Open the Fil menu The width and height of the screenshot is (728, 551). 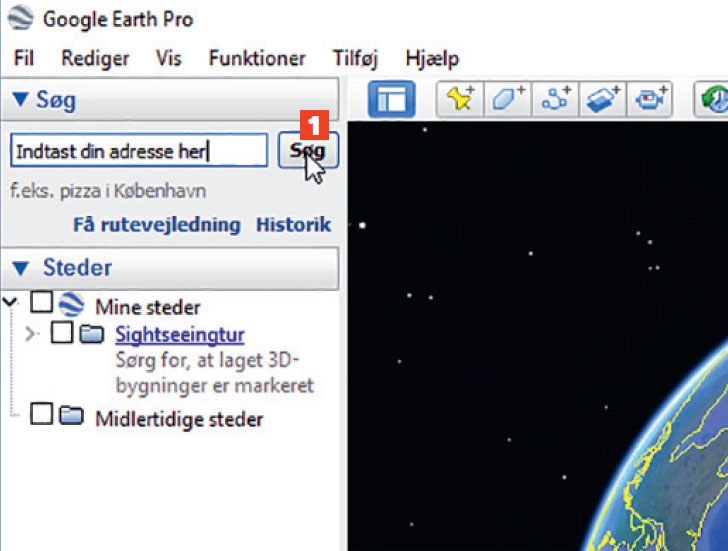point(24,58)
